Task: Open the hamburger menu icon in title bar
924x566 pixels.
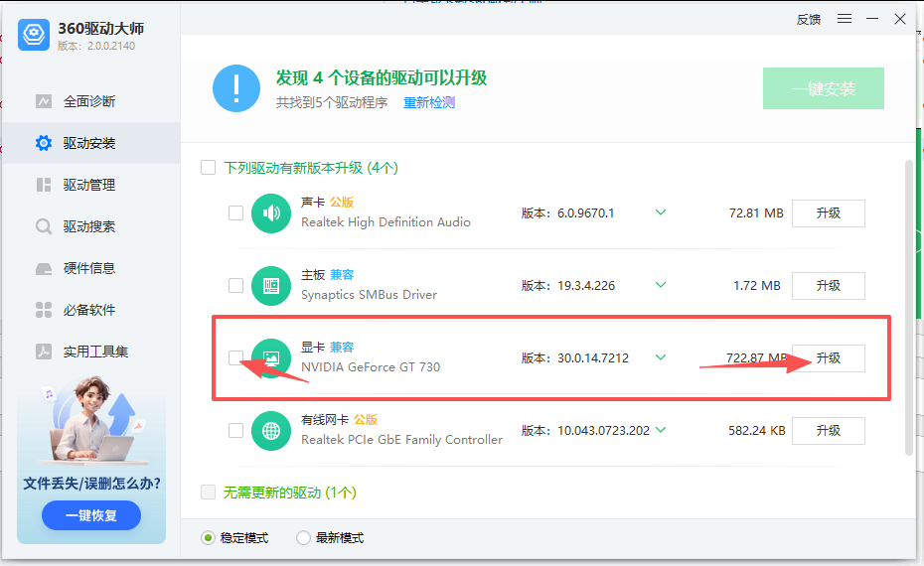Action: pos(845,19)
